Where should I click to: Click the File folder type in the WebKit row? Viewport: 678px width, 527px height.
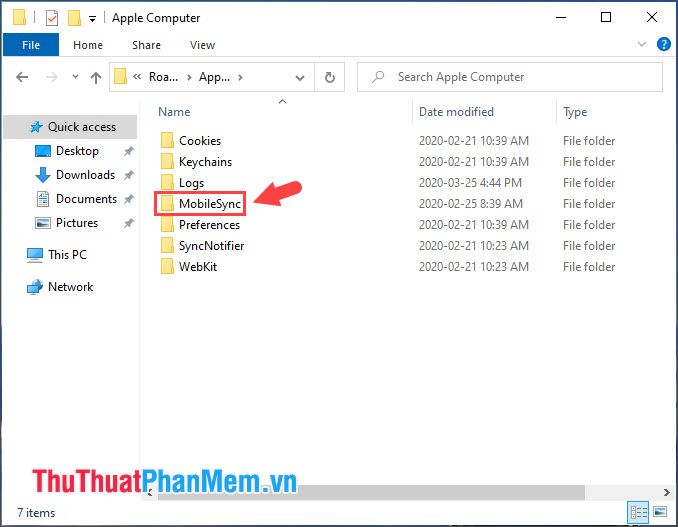tap(589, 267)
